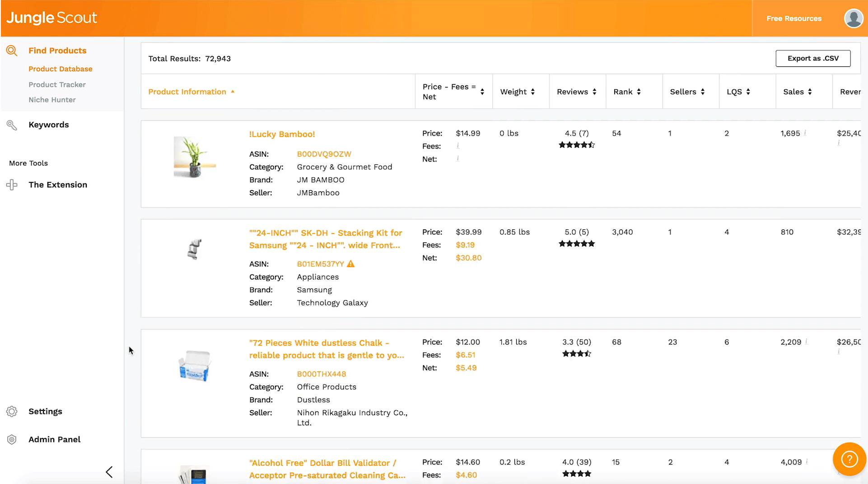This screenshot has width=868, height=484.
Task: Click info icon beside Lucky Bamboo Net
Action: tap(458, 158)
